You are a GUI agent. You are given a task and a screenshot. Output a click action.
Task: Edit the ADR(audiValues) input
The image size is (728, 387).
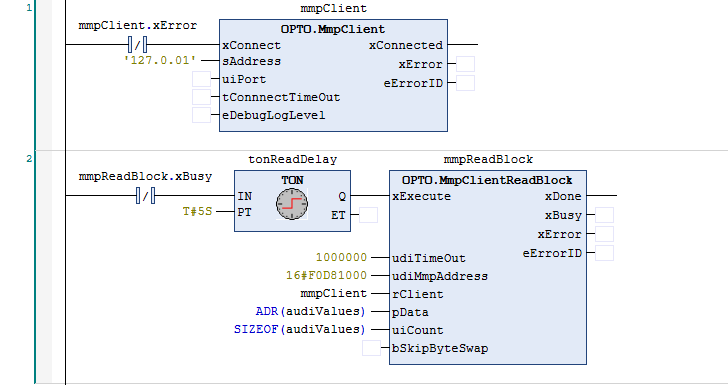click(310, 311)
